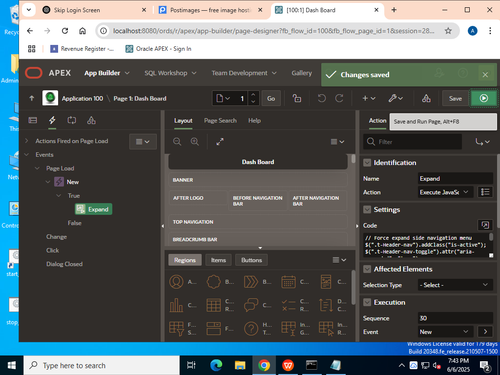500x375 pixels.
Task: Open the Gallery menu item
Action: (302, 73)
